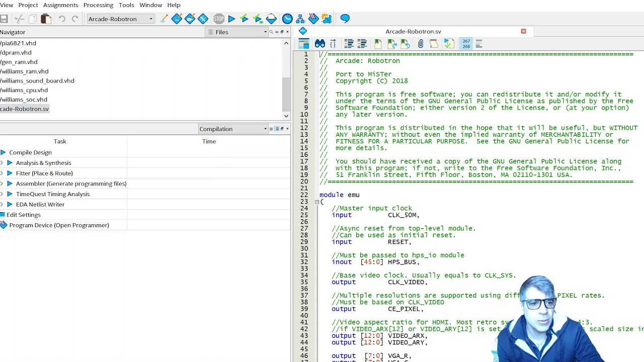Screen dimensions: 644x362
Task: Open the Compilation task flow dropdown
Action: point(233,129)
